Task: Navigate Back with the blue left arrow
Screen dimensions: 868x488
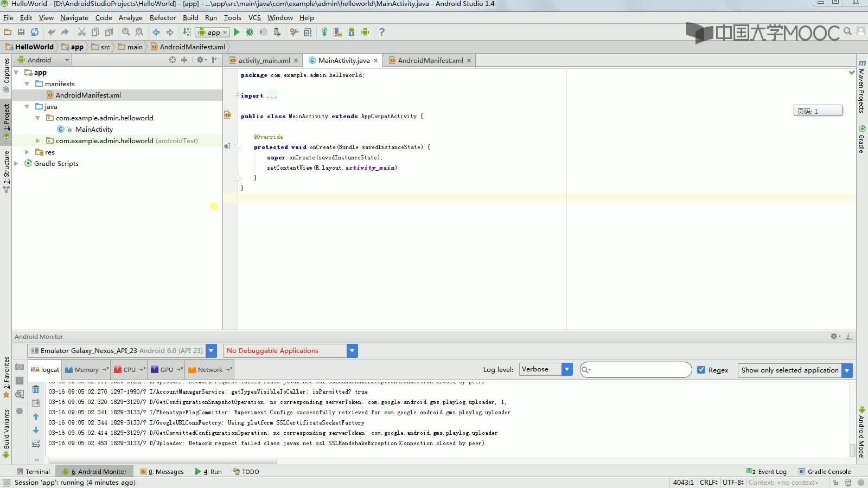Action: 156,32
